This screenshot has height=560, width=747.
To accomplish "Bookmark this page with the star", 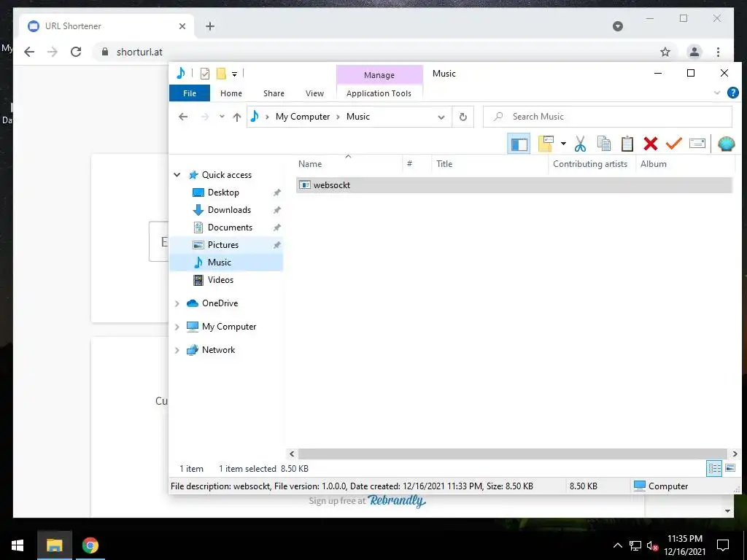I will pyautogui.click(x=665, y=52).
